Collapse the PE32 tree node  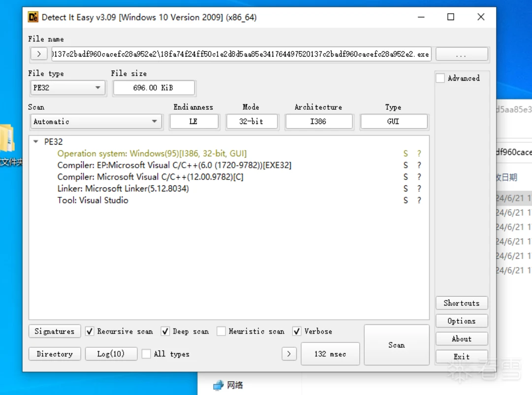pyautogui.click(x=36, y=142)
